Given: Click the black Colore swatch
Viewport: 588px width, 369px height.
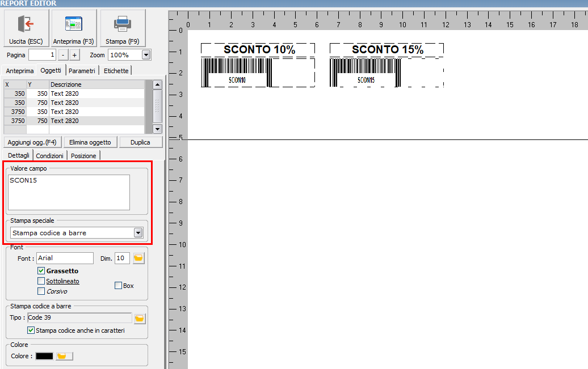Looking at the screenshot, I should click(x=44, y=356).
